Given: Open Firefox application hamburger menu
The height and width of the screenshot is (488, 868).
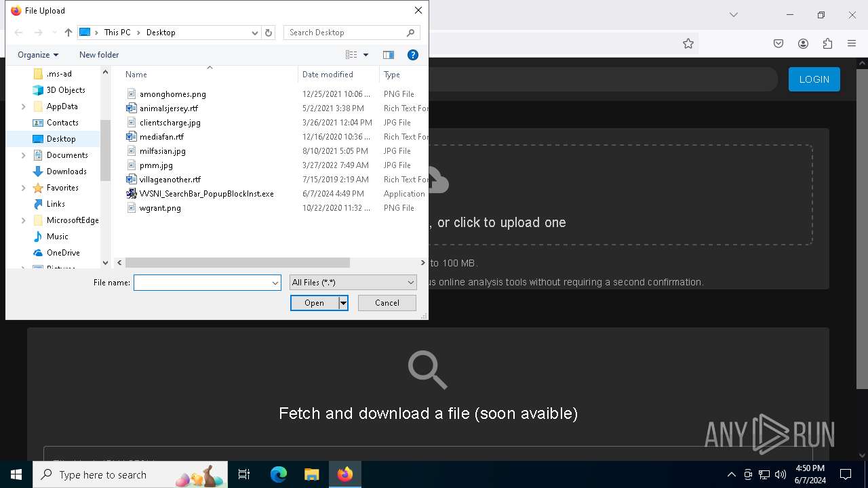Looking at the screenshot, I should 852,43.
